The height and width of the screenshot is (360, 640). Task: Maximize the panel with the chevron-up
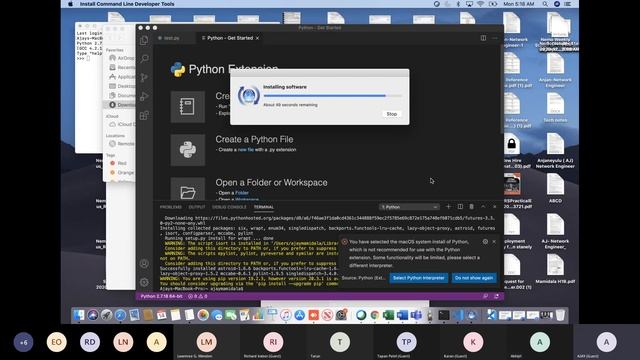[x=483, y=207]
